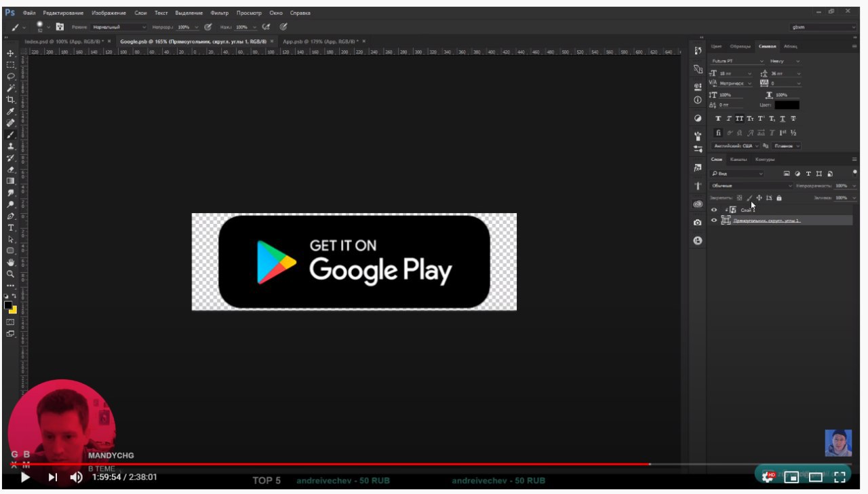Select the Magic Wand tool

coord(10,88)
